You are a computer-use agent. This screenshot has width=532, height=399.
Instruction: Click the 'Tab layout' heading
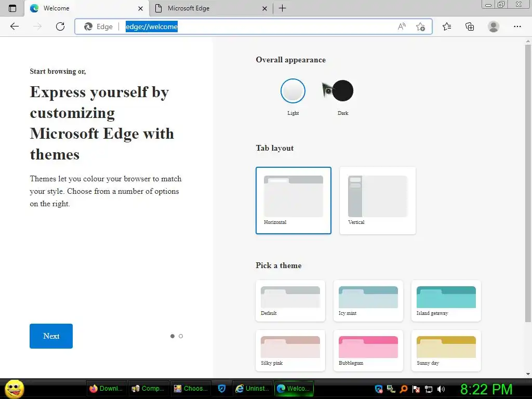[274, 148]
